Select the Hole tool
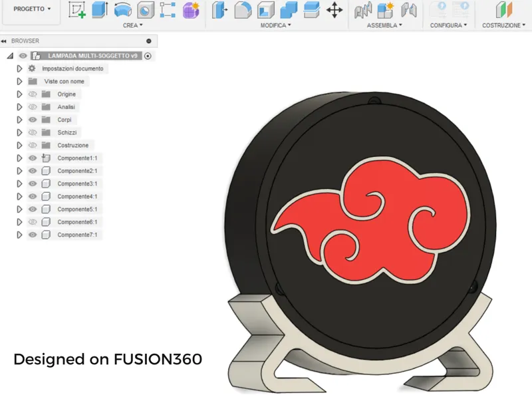The width and height of the screenshot is (532, 399). click(x=146, y=10)
